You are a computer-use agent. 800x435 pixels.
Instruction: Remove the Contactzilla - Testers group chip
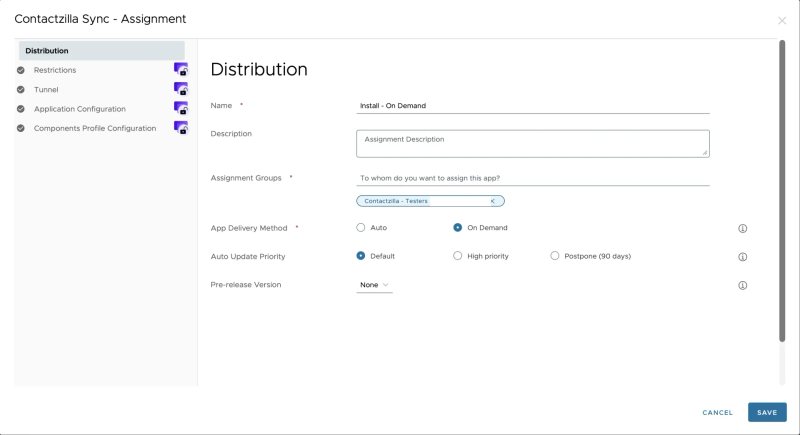pyautogui.click(x=493, y=201)
